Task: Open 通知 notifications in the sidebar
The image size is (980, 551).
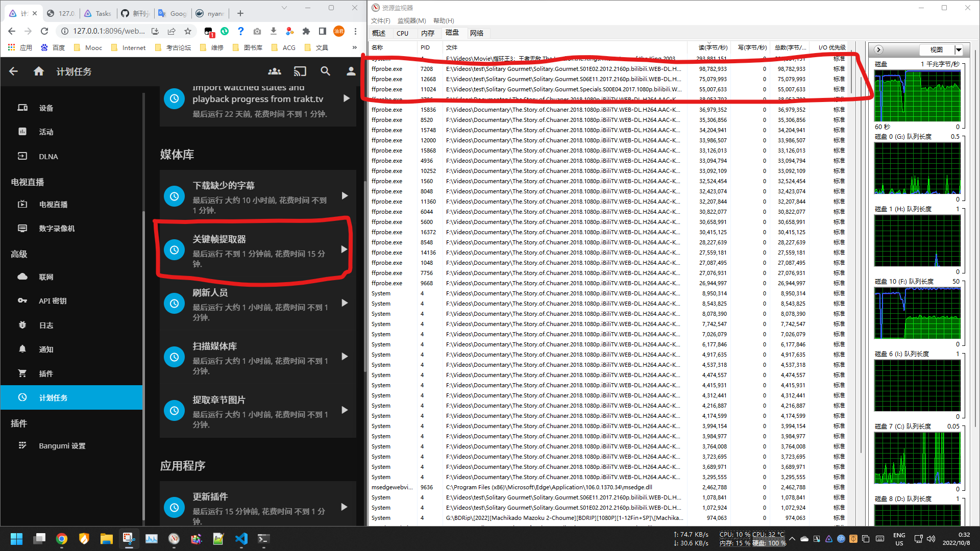Action: [46, 349]
